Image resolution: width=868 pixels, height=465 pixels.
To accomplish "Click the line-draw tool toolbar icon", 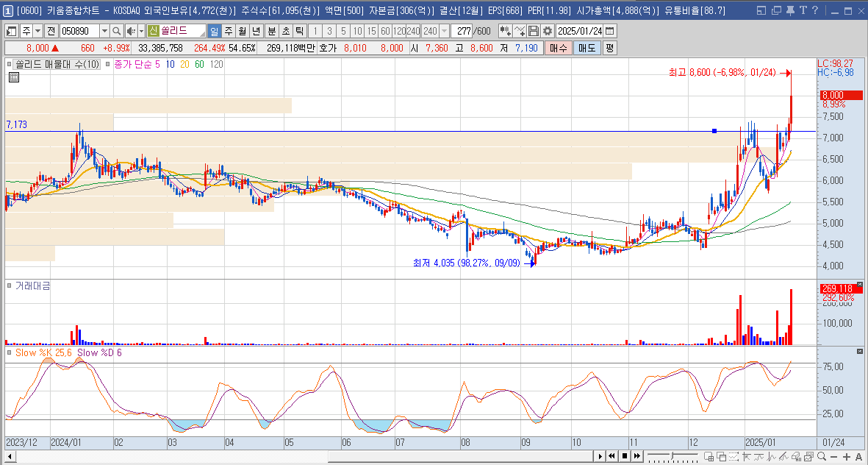I will coord(519,31).
